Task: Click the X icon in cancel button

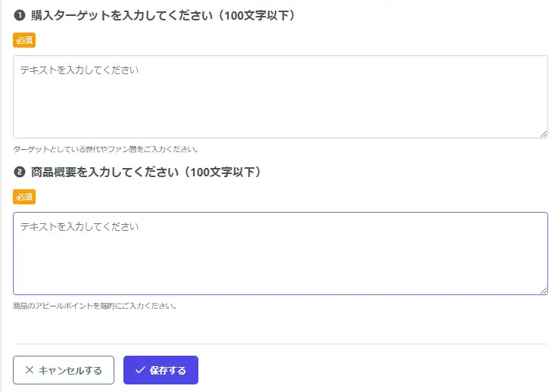Action: pyautogui.click(x=30, y=370)
